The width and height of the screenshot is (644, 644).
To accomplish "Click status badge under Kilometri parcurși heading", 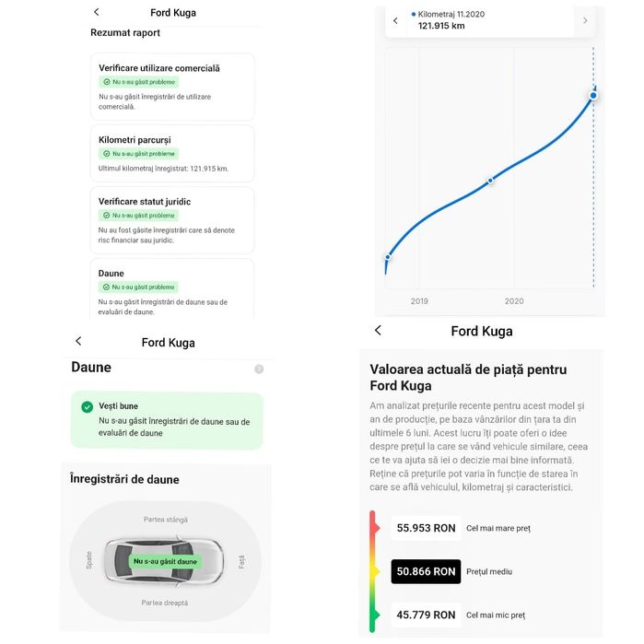I will [x=138, y=154].
